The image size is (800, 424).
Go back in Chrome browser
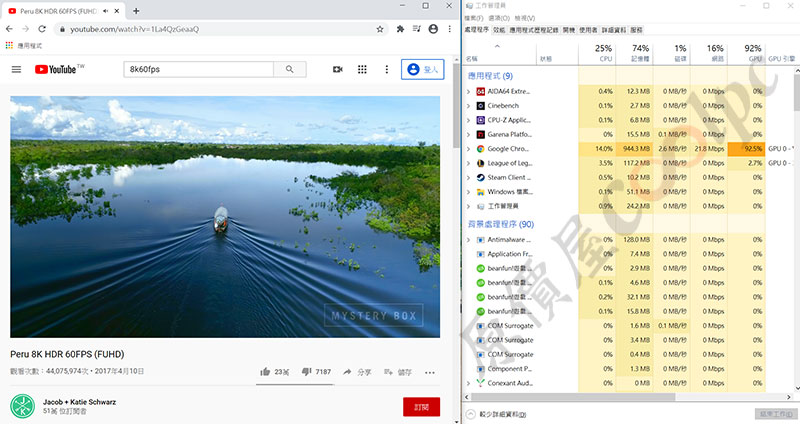coord(9,29)
